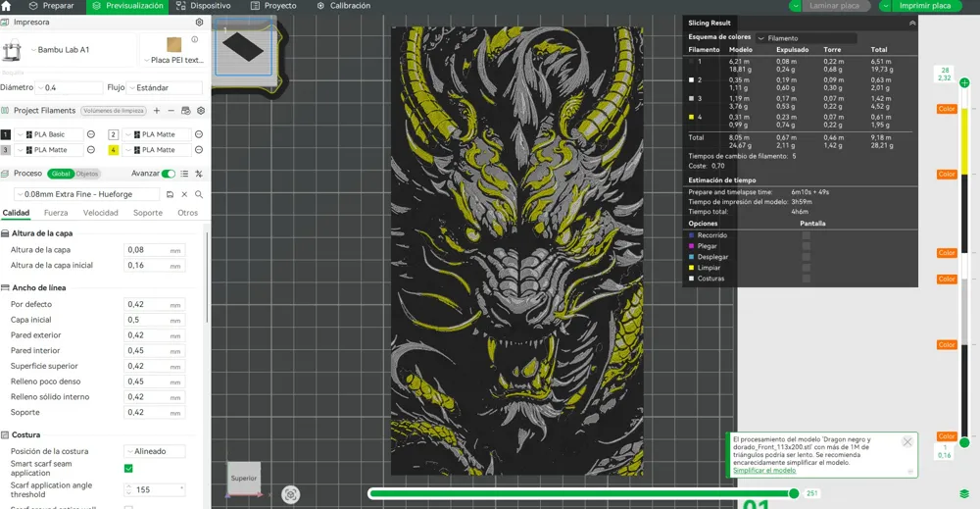Switch process scope to Global
This screenshot has width=980, height=509.
click(x=61, y=174)
